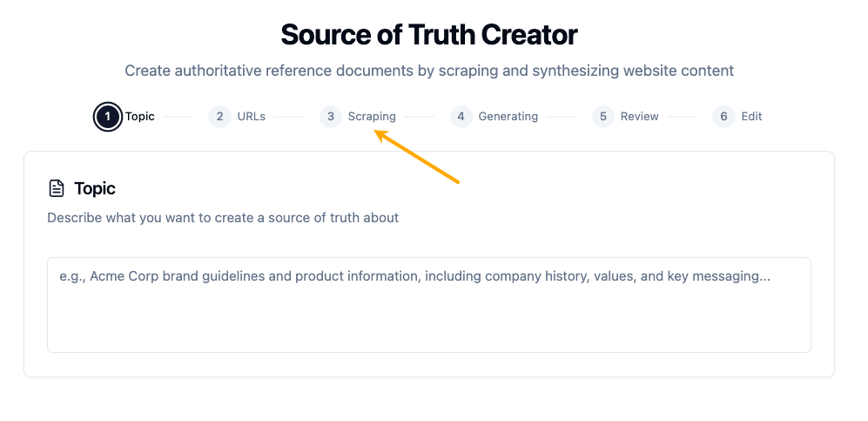The height and width of the screenshot is (421, 868).
Task: Click the connector line between Topic and URLs
Action: 178,117
